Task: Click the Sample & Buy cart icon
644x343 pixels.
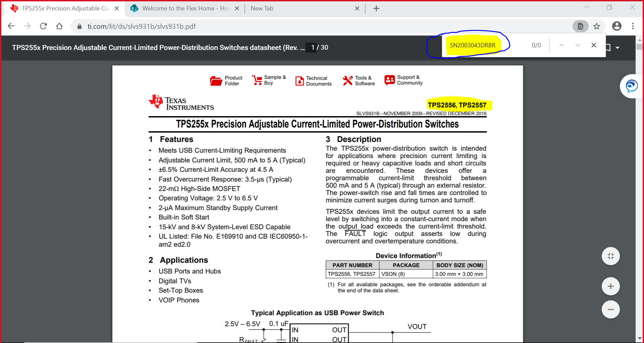Action: pyautogui.click(x=257, y=80)
